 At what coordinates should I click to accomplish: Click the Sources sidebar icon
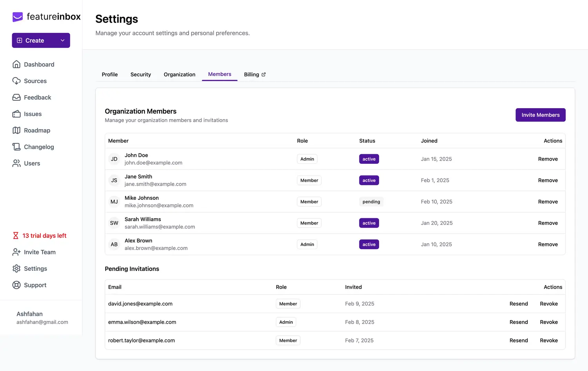(x=16, y=81)
